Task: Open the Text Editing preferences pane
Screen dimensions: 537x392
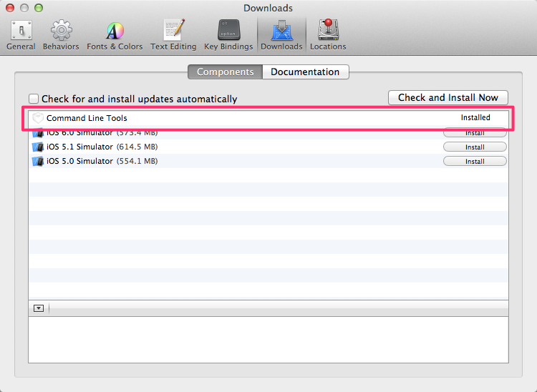Action: point(173,36)
